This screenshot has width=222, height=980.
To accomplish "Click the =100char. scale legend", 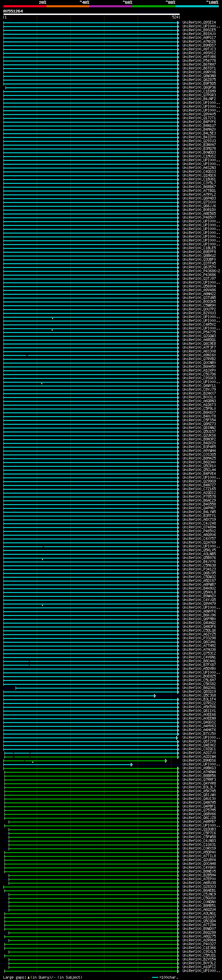I will click(x=165, y=977).
